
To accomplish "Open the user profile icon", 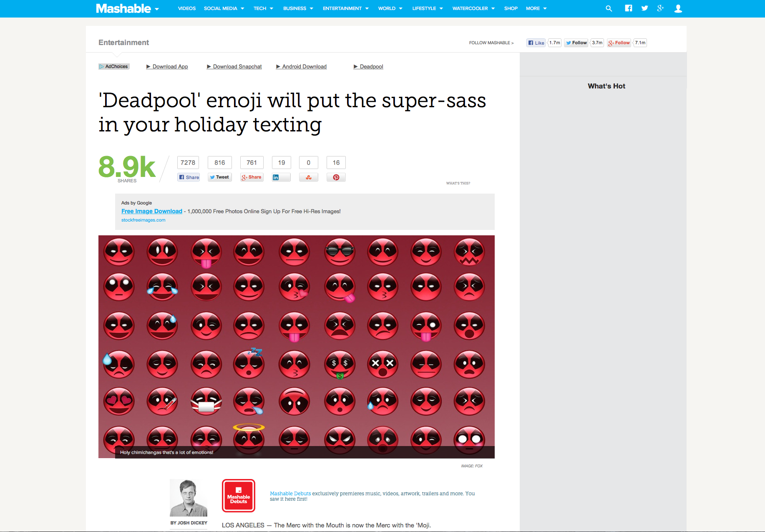I will pyautogui.click(x=678, y=8).
